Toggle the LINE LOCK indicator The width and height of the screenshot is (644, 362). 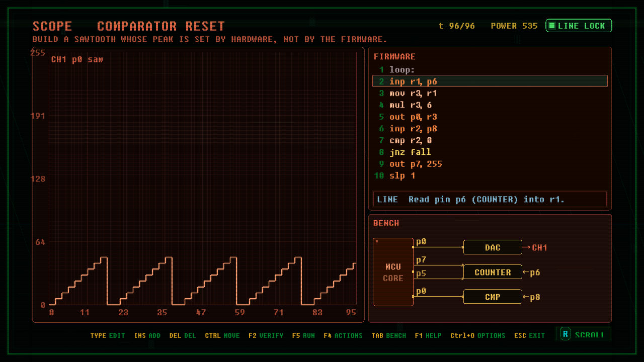point(579,26)
